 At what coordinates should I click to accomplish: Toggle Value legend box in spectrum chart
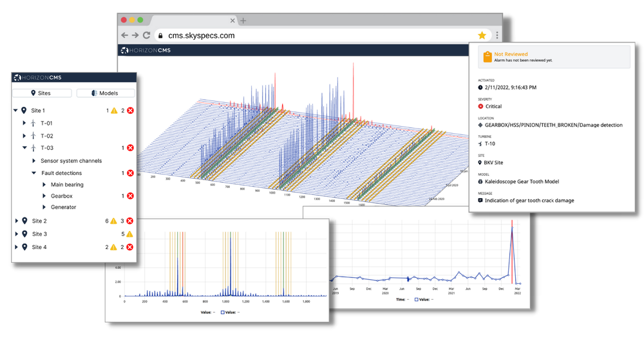223,312
